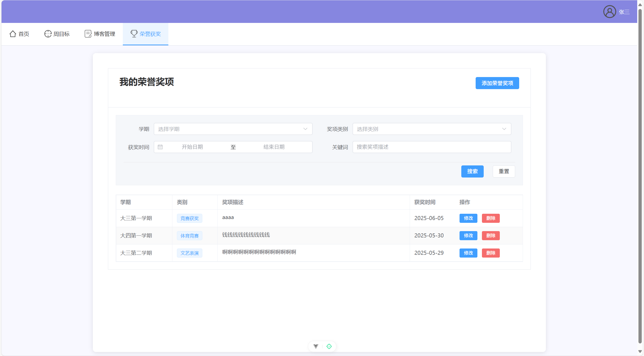
Task: Click the 结束日期 field
Action: coord(274,147)
